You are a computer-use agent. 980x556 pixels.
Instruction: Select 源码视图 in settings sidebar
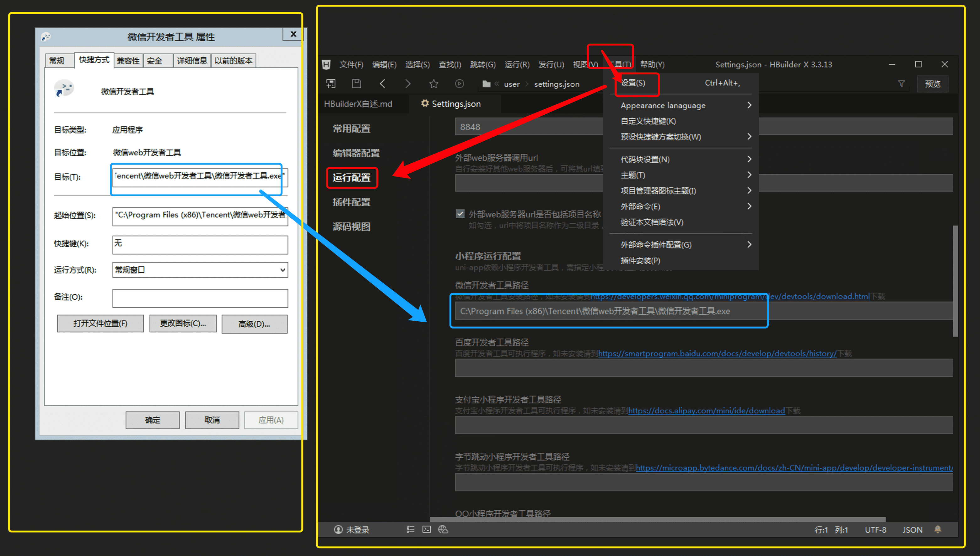pos(351,226)
